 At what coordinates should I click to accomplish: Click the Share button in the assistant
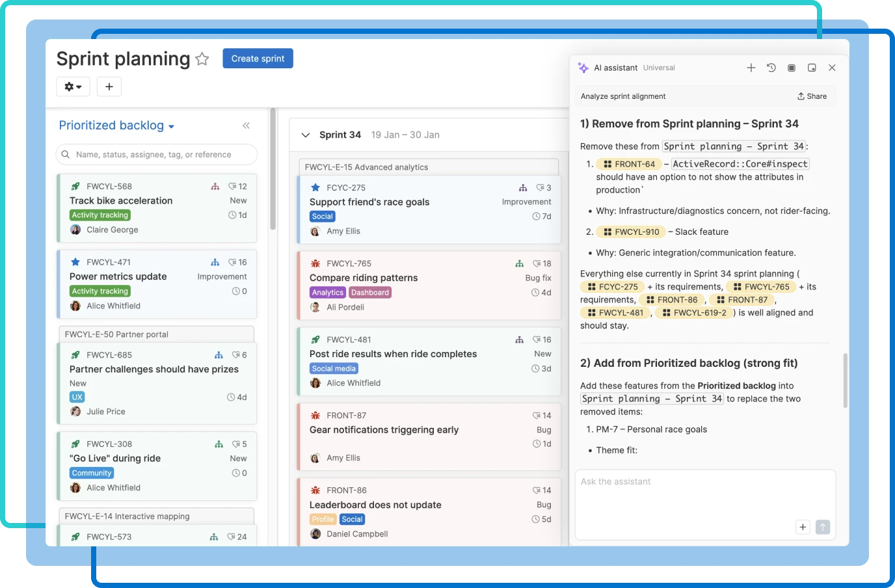(812, 96)
